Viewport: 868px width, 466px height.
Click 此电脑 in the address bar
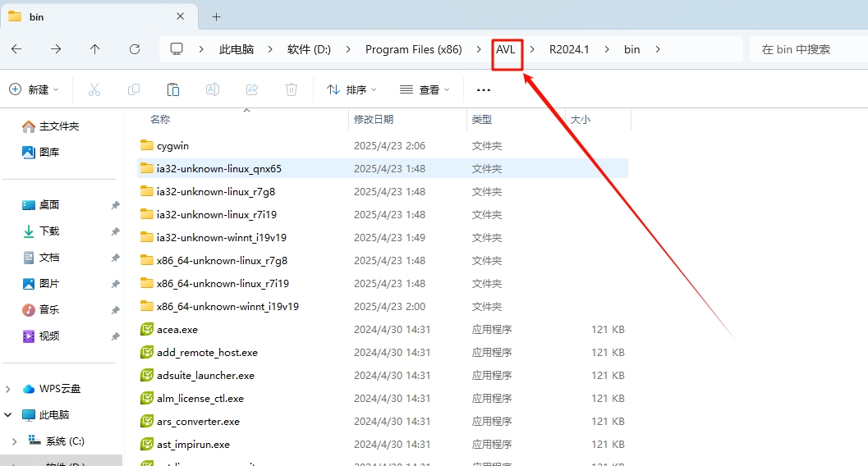(237, 49)
